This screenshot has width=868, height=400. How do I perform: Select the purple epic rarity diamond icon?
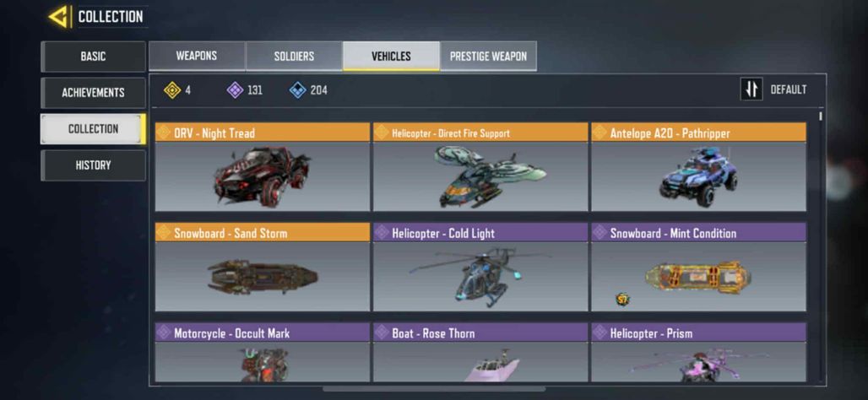[x=236, y=89]
